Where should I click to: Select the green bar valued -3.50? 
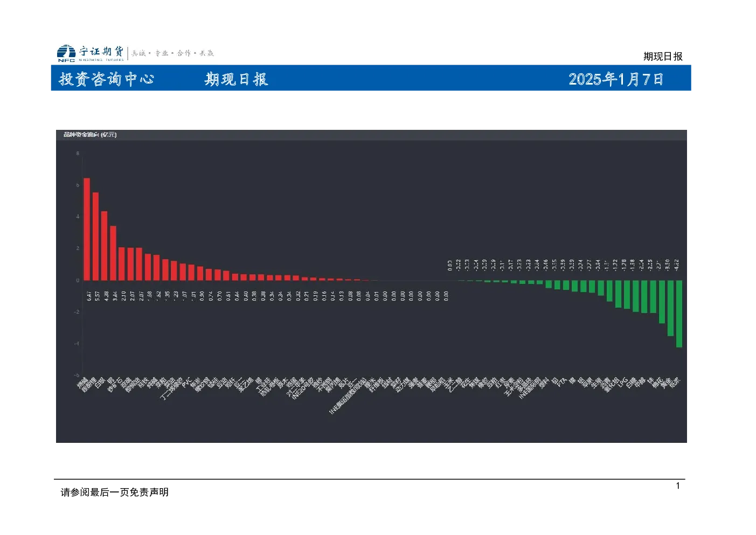coord(670,308)
